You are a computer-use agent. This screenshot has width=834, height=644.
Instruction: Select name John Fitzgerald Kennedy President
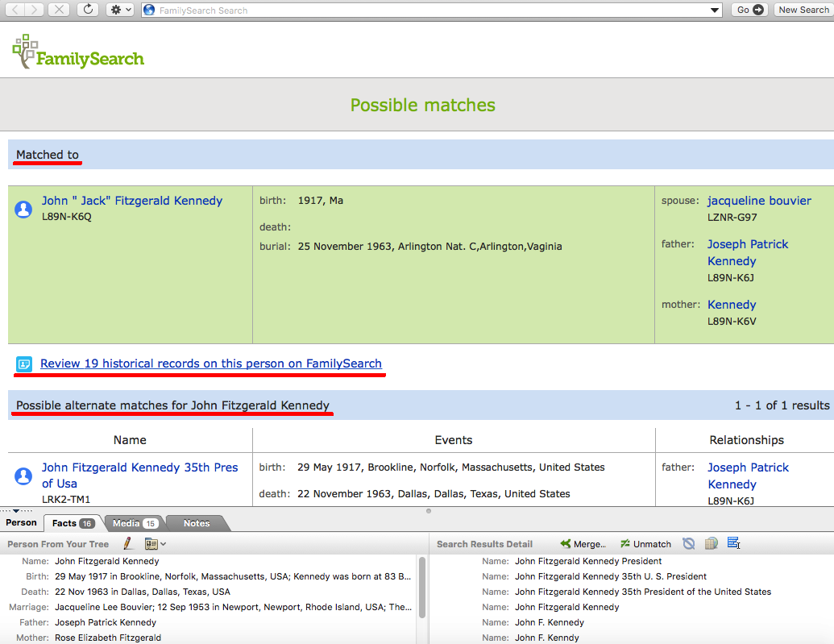click(588, 561)
